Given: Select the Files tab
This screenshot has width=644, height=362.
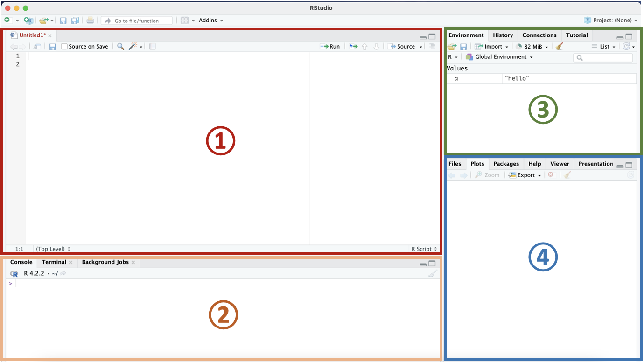Looking at the screenshot, I should (x=455, y=164).
